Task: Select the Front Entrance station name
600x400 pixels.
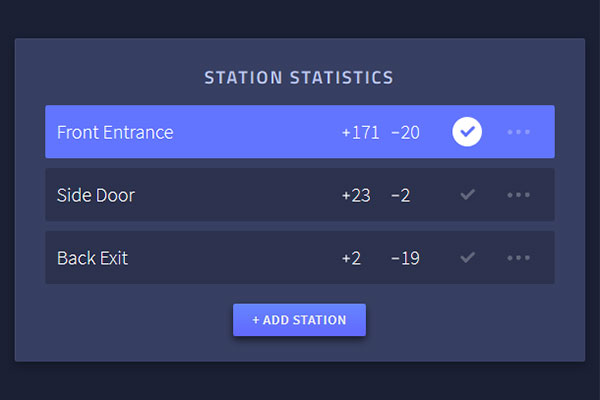Action: [x=115, y=132]
